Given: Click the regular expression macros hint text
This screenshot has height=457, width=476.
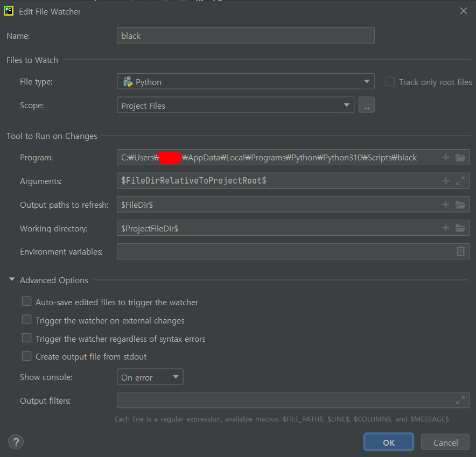Looking at the screenshot, I should [282, 419].
